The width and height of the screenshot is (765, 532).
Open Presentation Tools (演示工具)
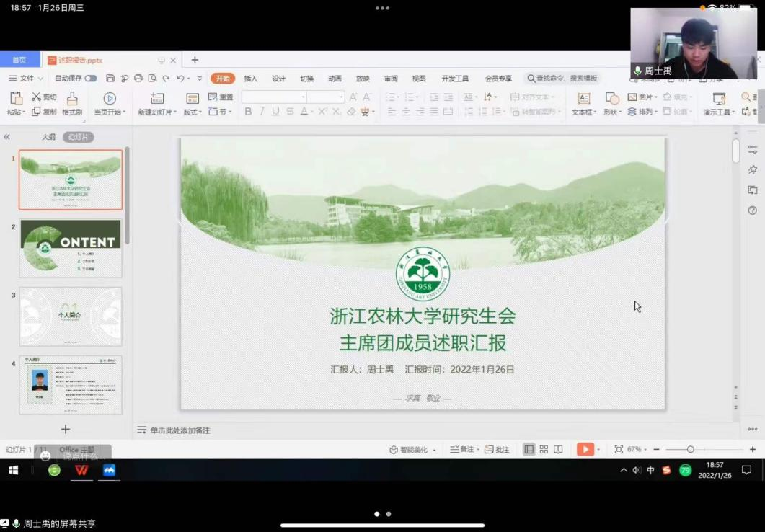click(x=719, y=103)
